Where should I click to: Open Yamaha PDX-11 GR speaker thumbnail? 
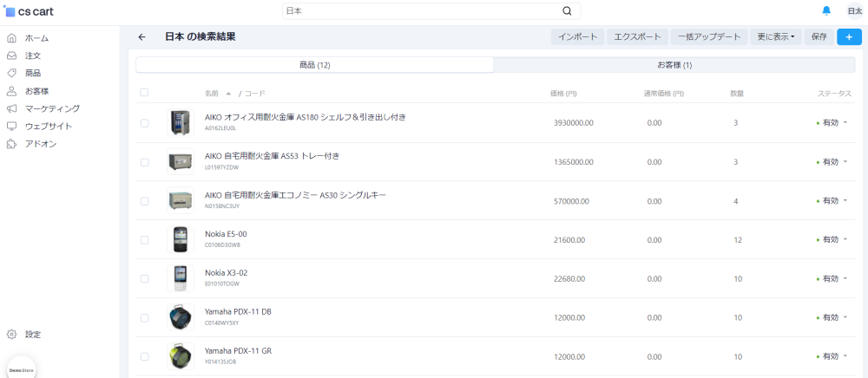[181, 356]
